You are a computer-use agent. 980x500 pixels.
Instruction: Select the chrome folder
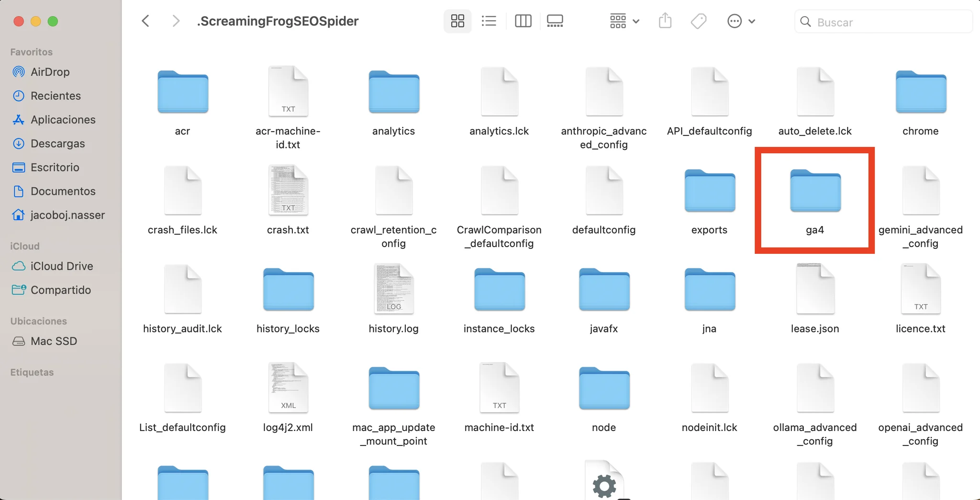921,92
